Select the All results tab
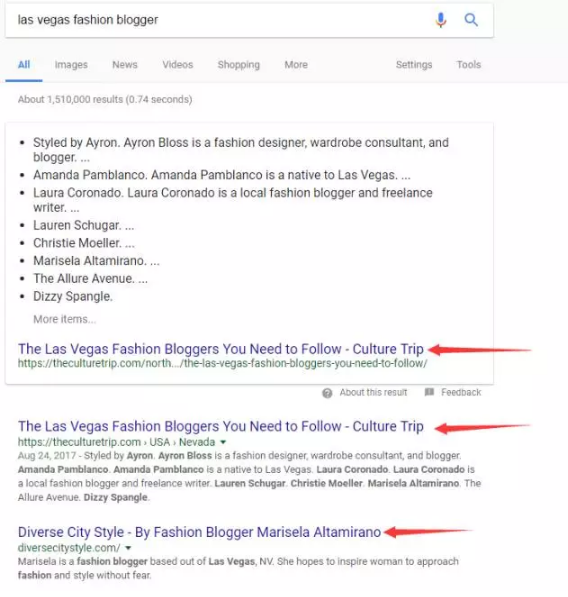This screenshot has width=568, height=597. 24,65
